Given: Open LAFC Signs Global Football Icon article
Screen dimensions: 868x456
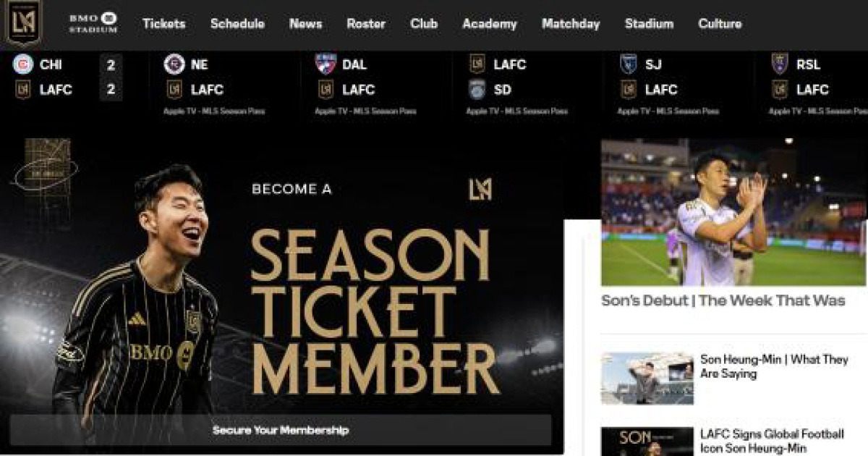Looking at the screenshot, I should pyautogui.click(x=772, y=441).
